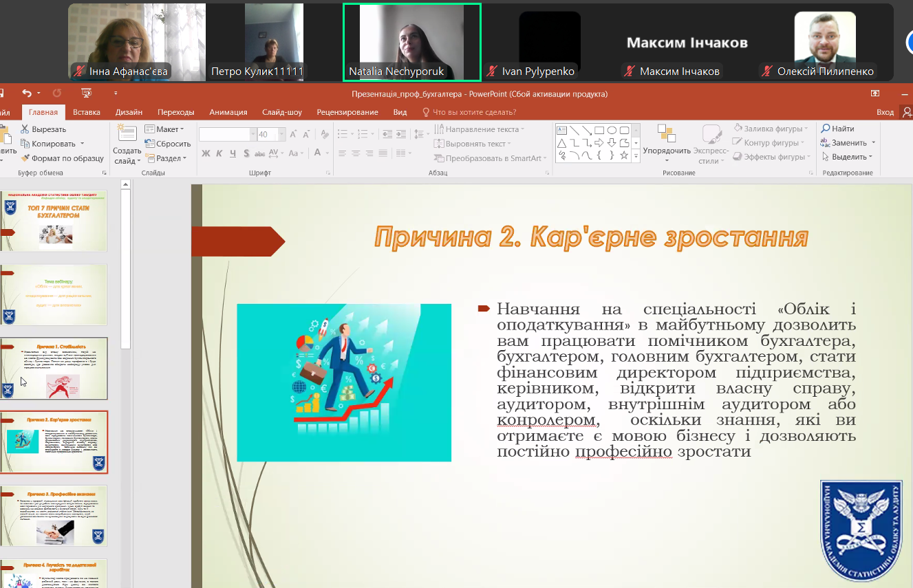Select the Format Painter (Формат по образцу) brush
The height and width of the screenshot is (588, 913).
coord(25,158)
